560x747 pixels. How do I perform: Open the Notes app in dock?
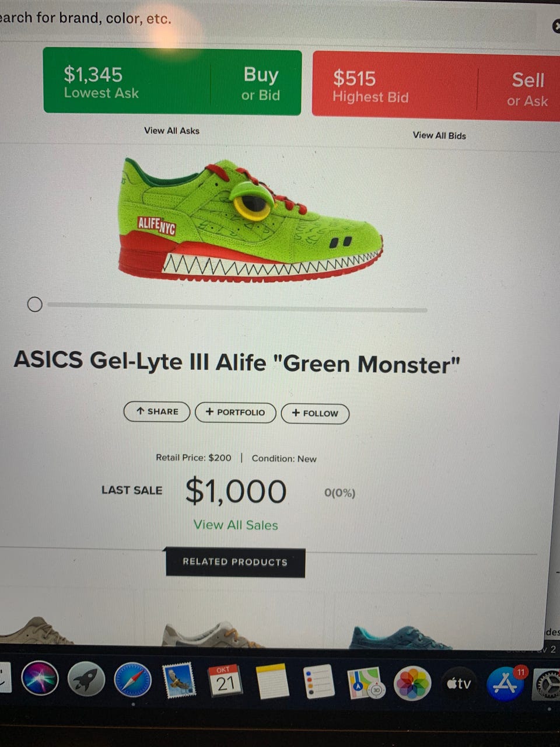272,682
